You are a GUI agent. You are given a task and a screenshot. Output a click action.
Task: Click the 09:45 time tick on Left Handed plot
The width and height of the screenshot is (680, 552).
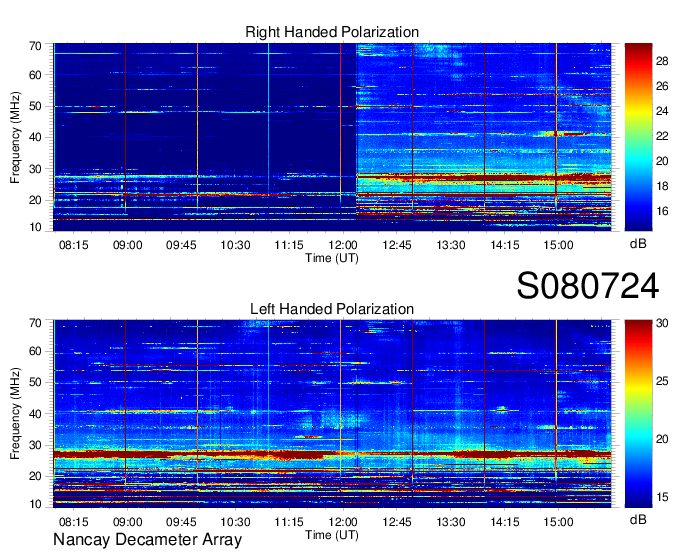[181, 522]
